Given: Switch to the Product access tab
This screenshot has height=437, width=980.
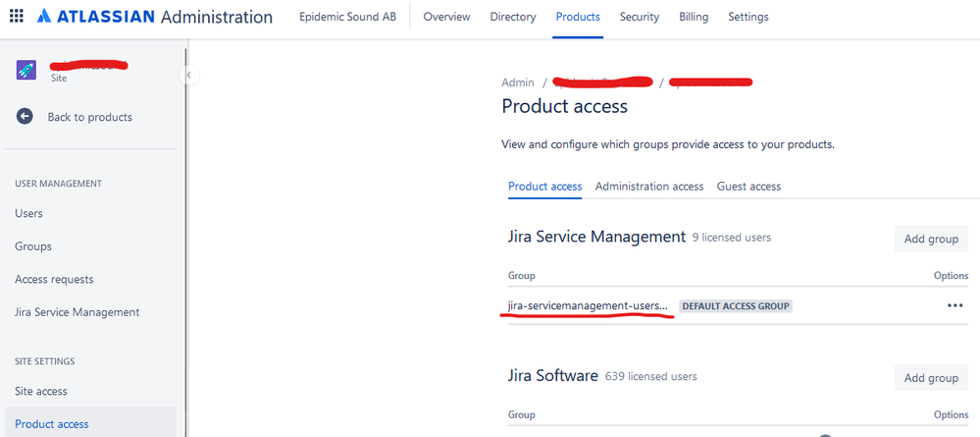Looking at the screenshot, I should coord(545,187).
